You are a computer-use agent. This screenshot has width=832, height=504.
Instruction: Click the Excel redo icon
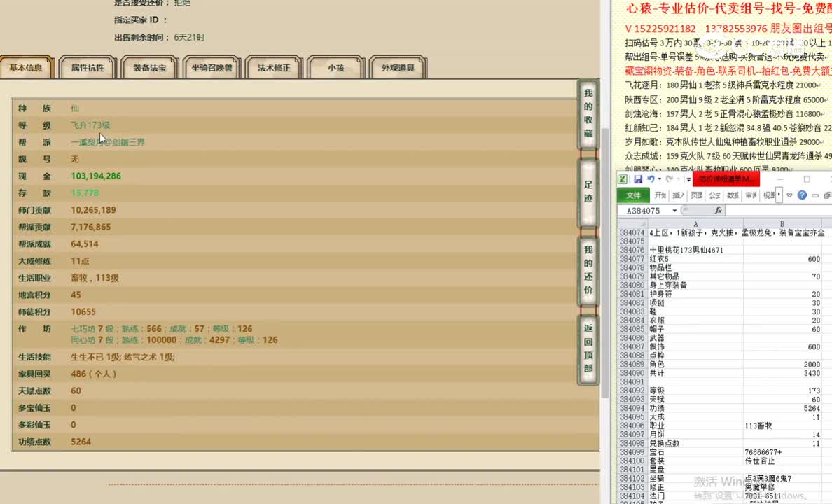point(669,179)
